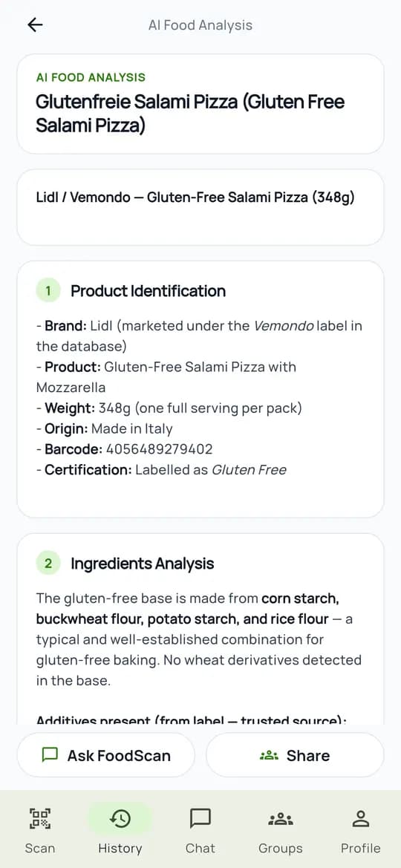Screen dimensions: 401x868
Task: Switch to the History tab label
Action: [120, 848]
